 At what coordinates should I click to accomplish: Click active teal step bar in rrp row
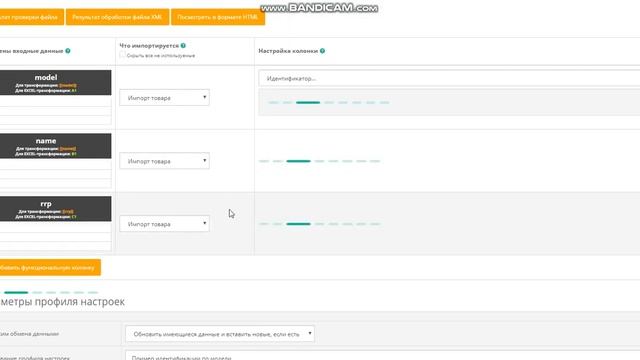tap(298, 224)
